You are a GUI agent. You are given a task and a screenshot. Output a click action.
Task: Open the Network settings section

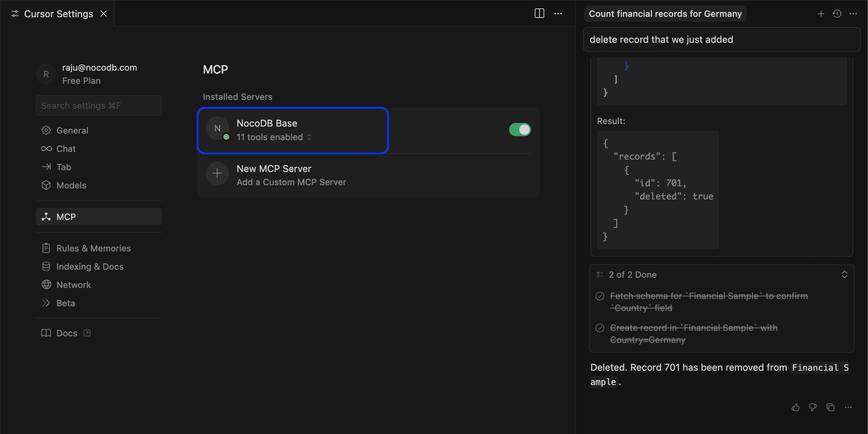coord(74,285)
